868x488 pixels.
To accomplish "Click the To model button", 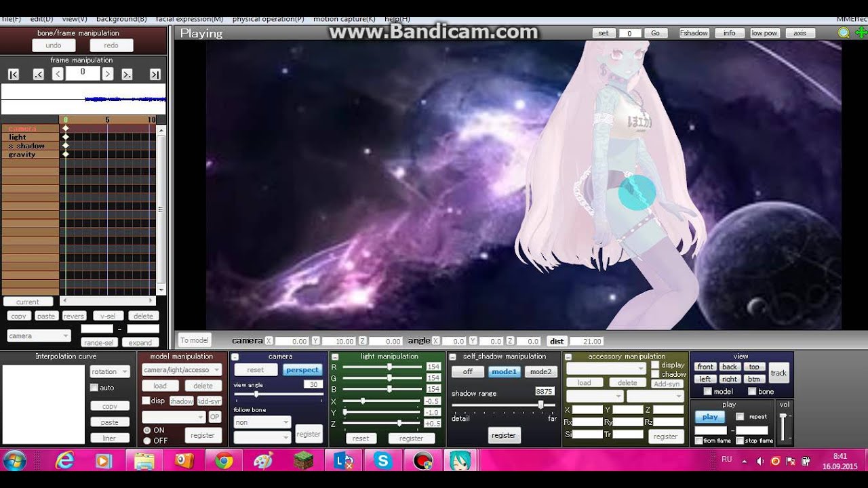I will (x=195, y=340).
